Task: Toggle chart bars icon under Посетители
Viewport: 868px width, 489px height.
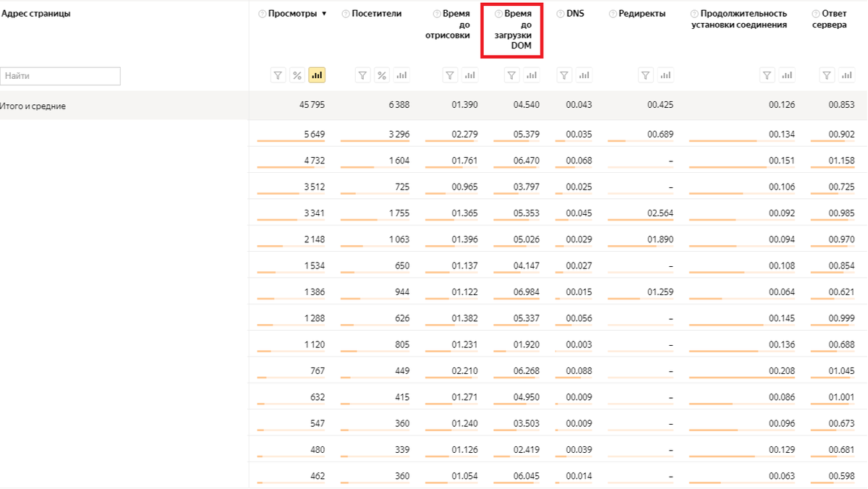Action: (x=401, y=75)
